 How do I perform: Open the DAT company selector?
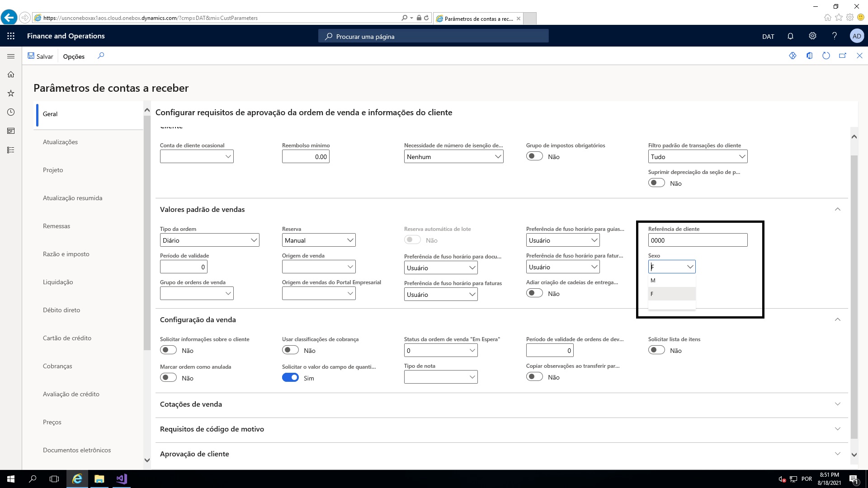tap(768, 36)
